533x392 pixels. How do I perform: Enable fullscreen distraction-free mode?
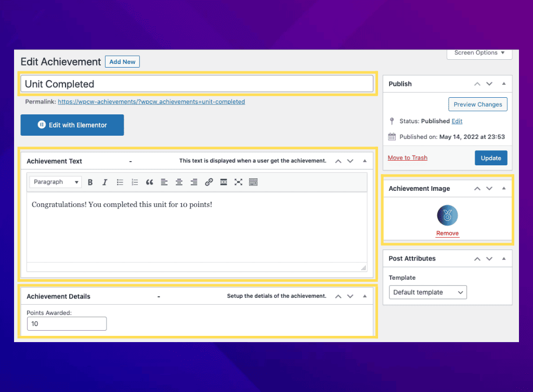point(238,182)
